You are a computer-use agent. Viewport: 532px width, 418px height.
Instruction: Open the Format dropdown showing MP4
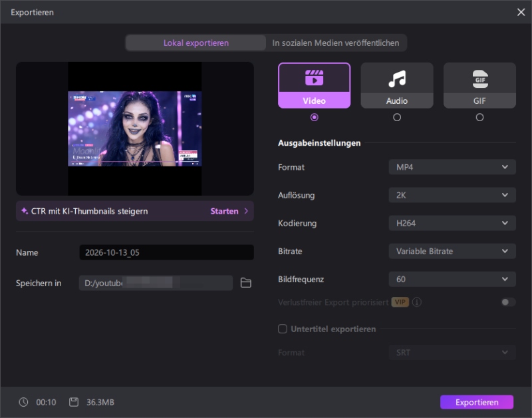pyautogui.click(x=452, y=167)
